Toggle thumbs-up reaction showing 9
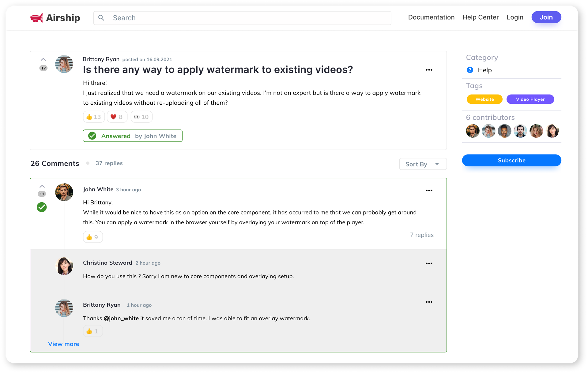This screenshot has height=373, width=588. (93, 237)
